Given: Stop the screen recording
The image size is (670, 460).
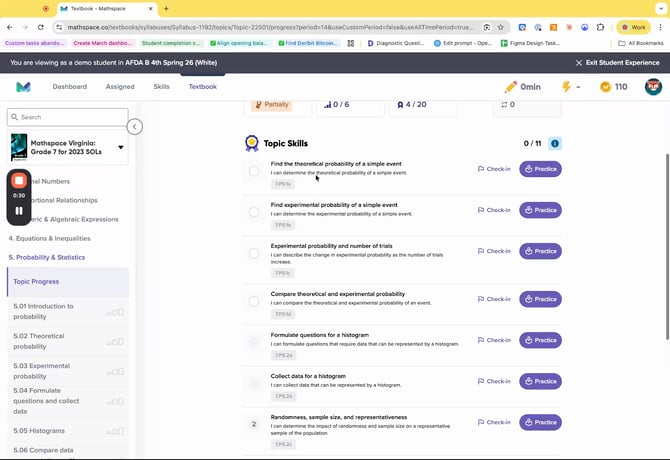Looking at the screenshot, I should pyautogui.click(x=19, y=181).
